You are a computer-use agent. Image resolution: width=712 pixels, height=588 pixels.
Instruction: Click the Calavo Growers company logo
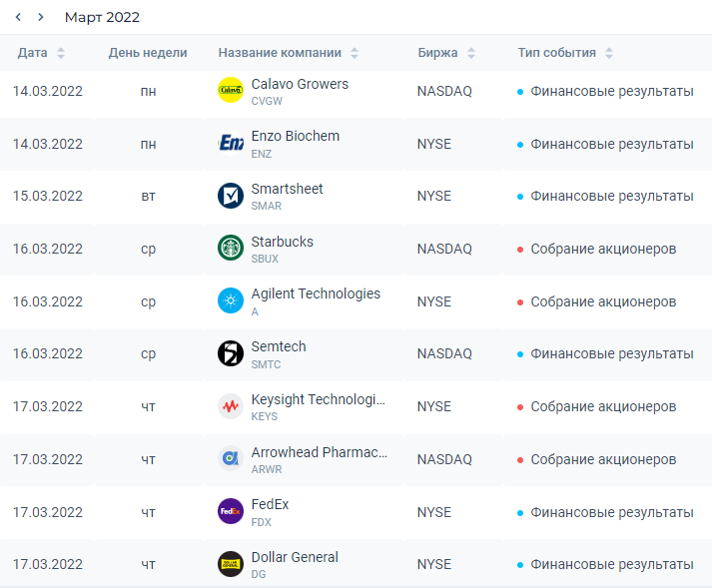[x=231, y=91]
